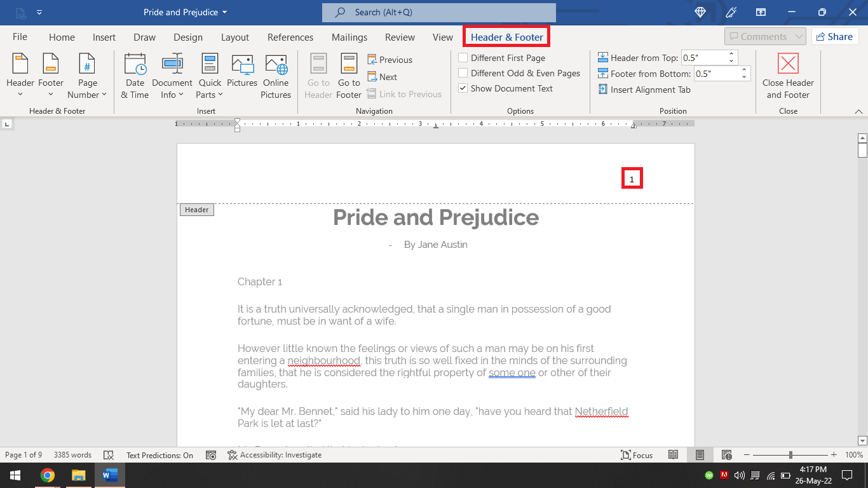
Task: Click the Next header navigation button
Action: (x=382, y=76)
